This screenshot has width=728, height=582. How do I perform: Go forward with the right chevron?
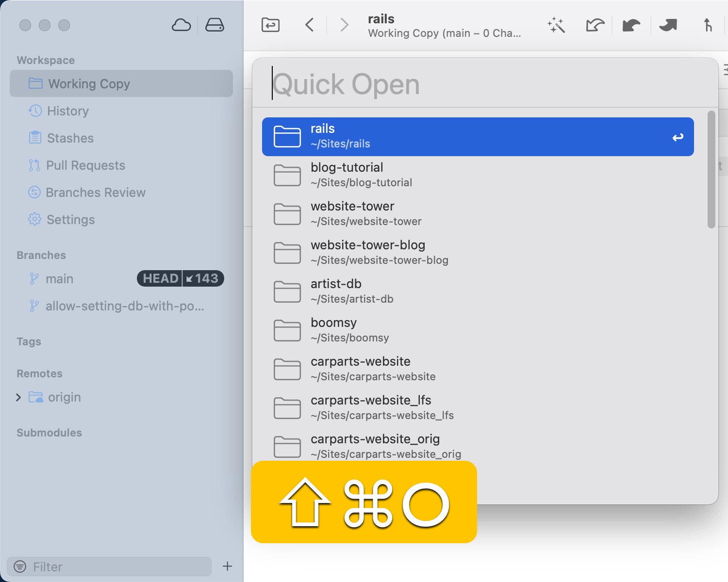(344, 25)
